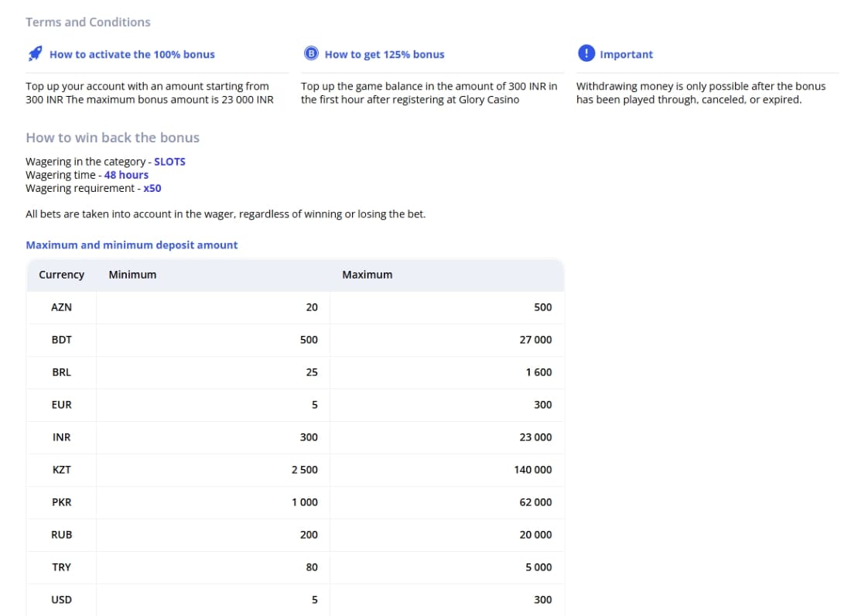Click the AZN minimum value 20

click(312, 307)
